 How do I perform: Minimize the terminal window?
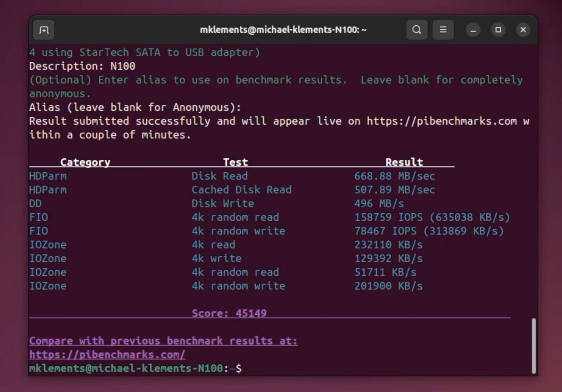coord(473,30)
